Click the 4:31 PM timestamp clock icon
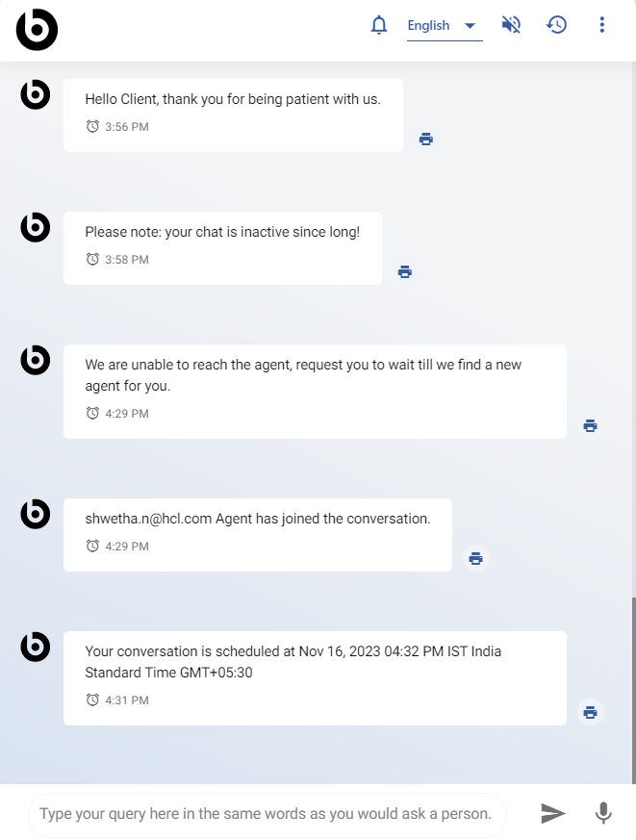This screenshot has height=840, width=636. pyautogui.click(x=92, y=700)
